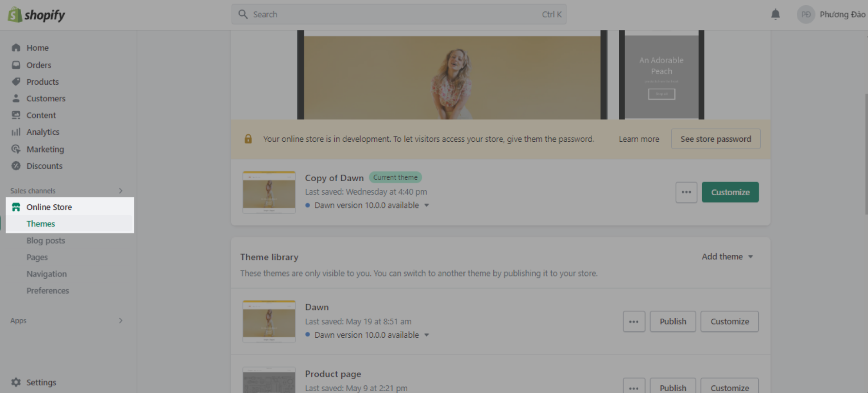Click Learn more link in banner
The image size is (868, 393).
pos(639,139)
